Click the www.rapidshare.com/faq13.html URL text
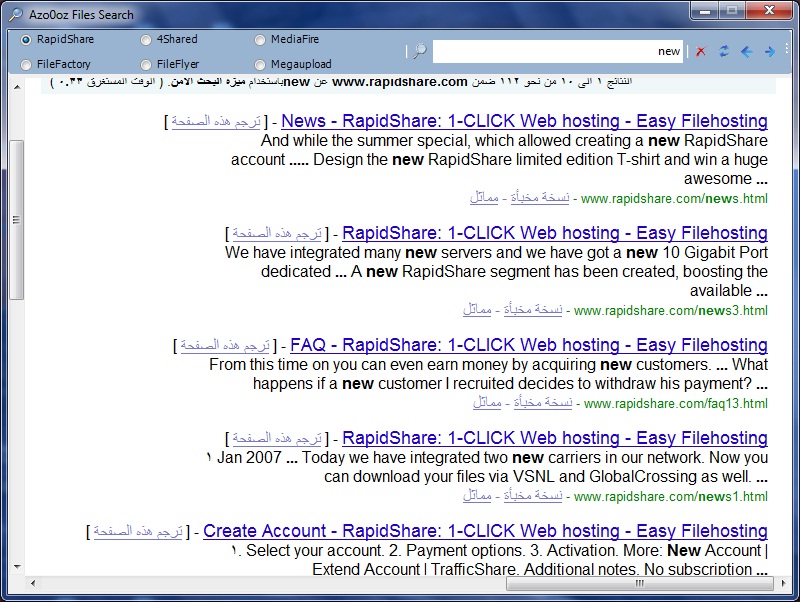Screen dimensions: 800x602 676,404
